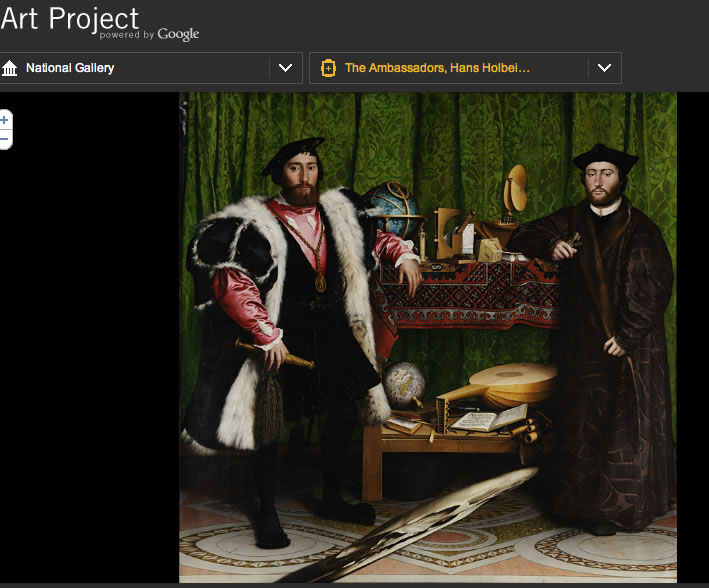This screenshot has width=709, height=588.
Task: Click the black area left of the painting
Action: click(x=90, y=350)
